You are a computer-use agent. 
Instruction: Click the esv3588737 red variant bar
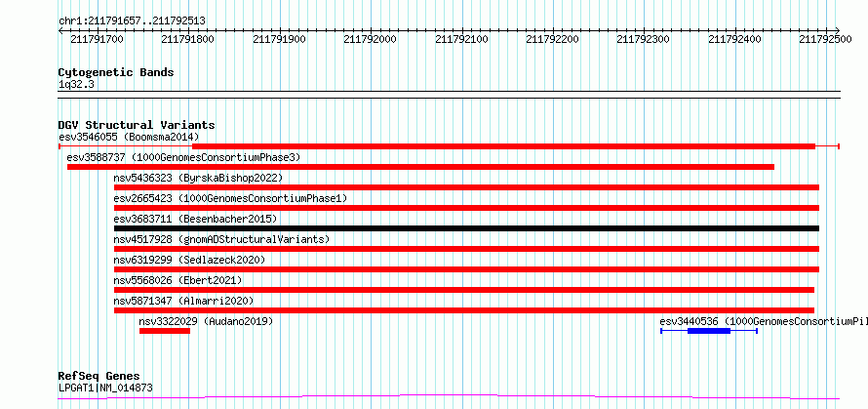click(x=420, y=167)
